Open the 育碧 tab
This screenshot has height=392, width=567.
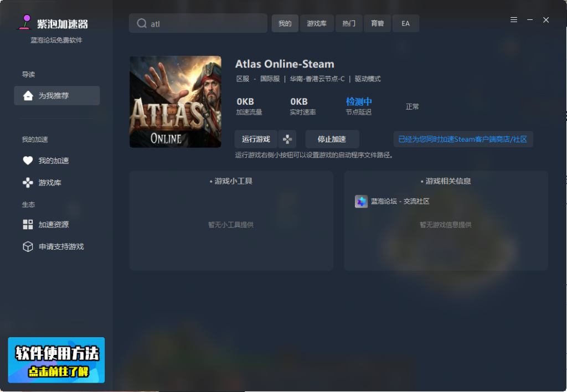(378, 23)
